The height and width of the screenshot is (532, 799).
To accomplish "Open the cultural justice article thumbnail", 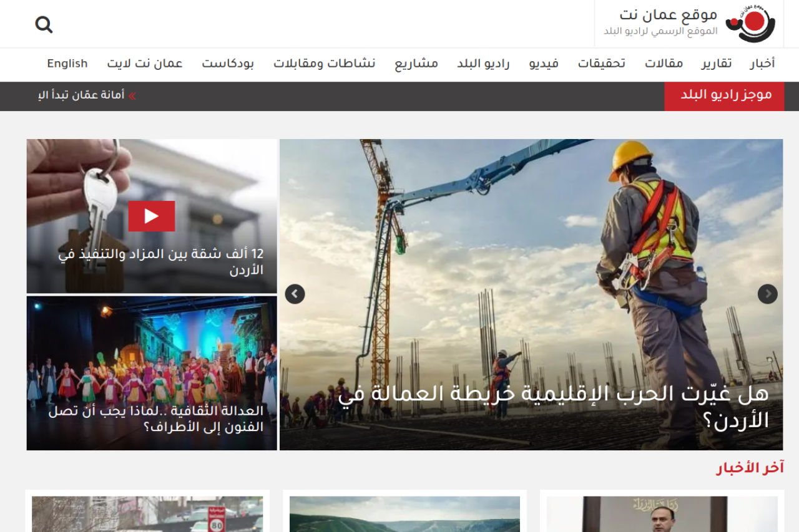I will (152, 373).
